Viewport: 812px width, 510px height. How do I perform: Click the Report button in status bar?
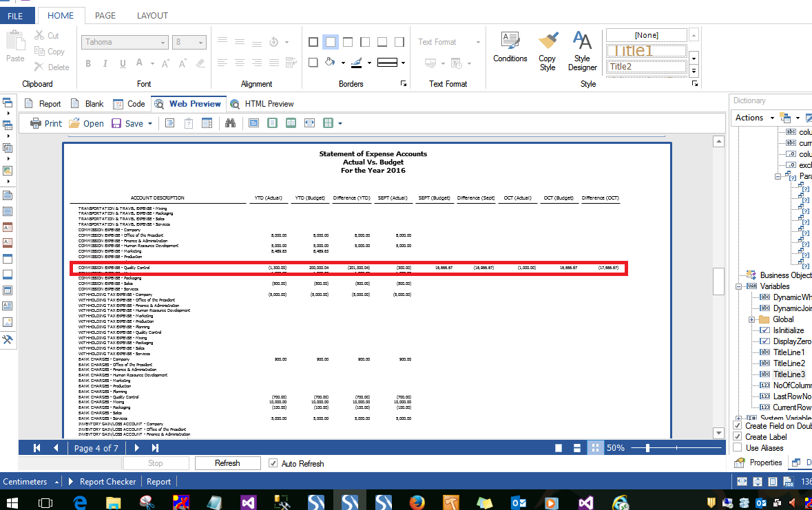158,482
